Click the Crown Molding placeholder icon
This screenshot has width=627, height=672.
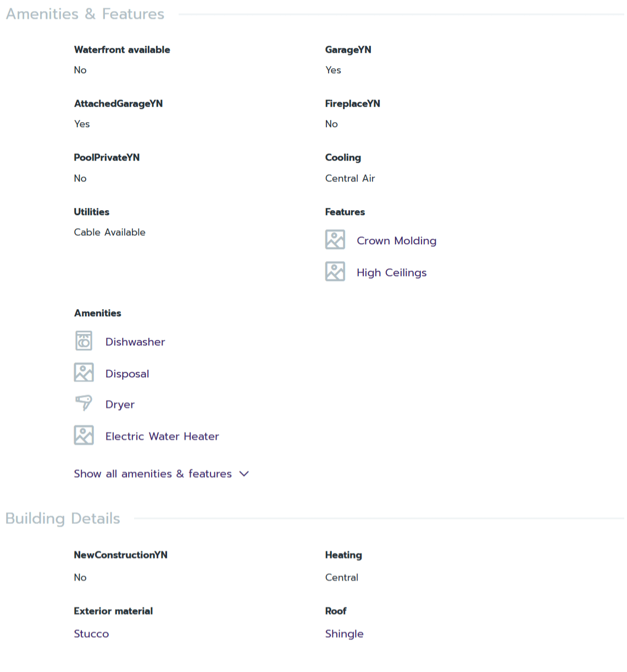(335, 240)
